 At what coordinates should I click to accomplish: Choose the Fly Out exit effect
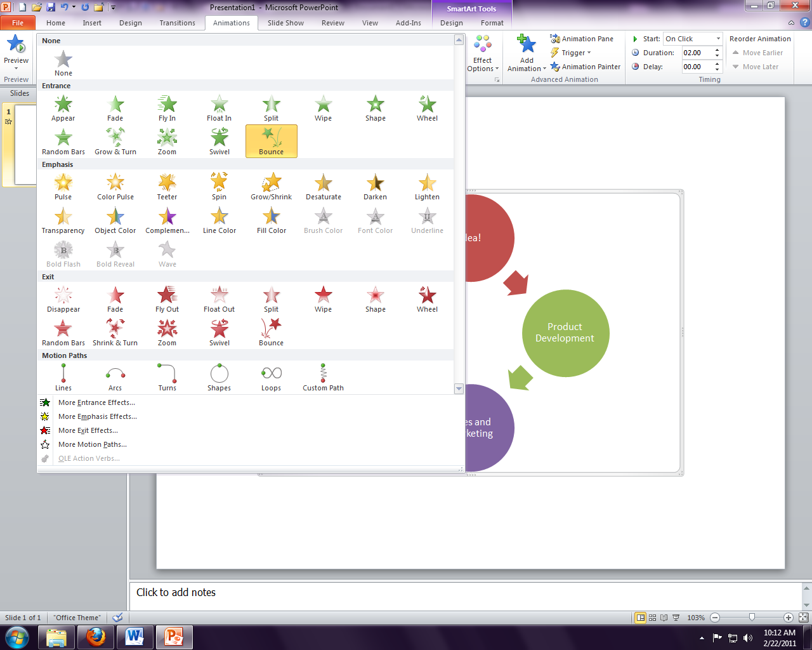tap(167, 299)
